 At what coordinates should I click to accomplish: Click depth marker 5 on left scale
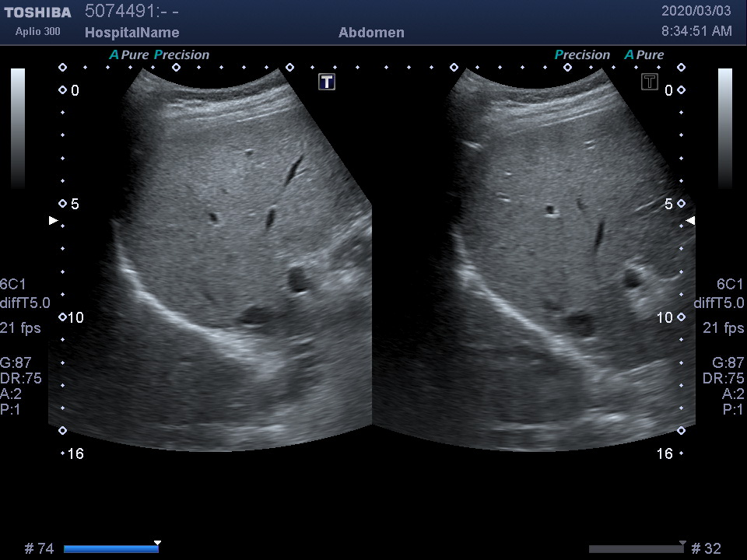(75, 204)
